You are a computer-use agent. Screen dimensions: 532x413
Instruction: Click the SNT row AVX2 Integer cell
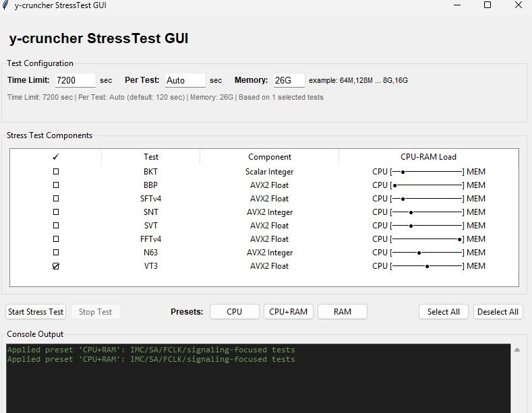(270, 212)
